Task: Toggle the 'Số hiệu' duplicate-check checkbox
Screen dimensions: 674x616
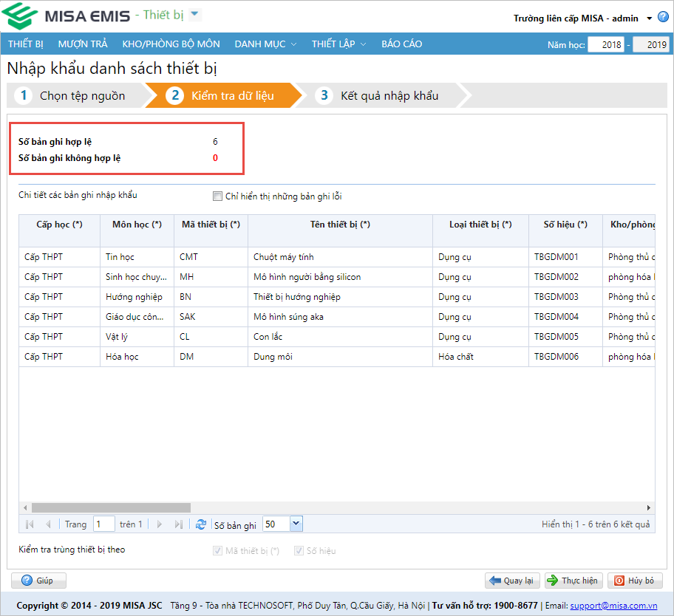Action: tap(299, 550)
